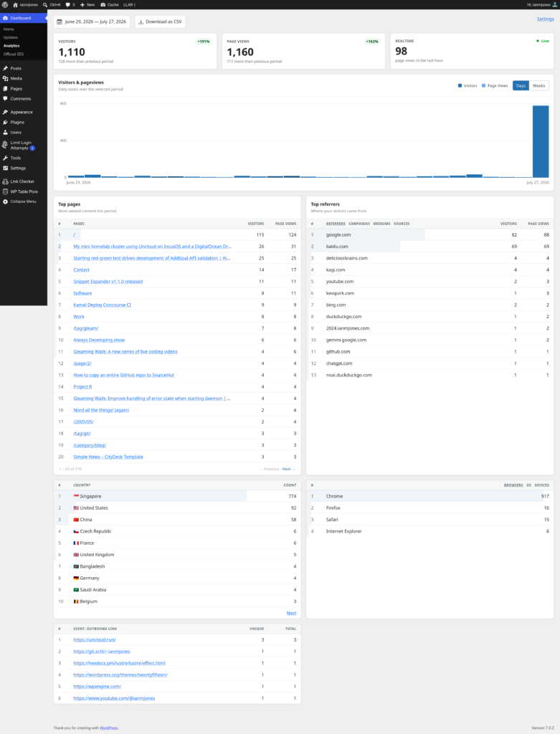Click the Comments icon in sidebar
This screenshot has height=734, width=560.
[5, 99]
